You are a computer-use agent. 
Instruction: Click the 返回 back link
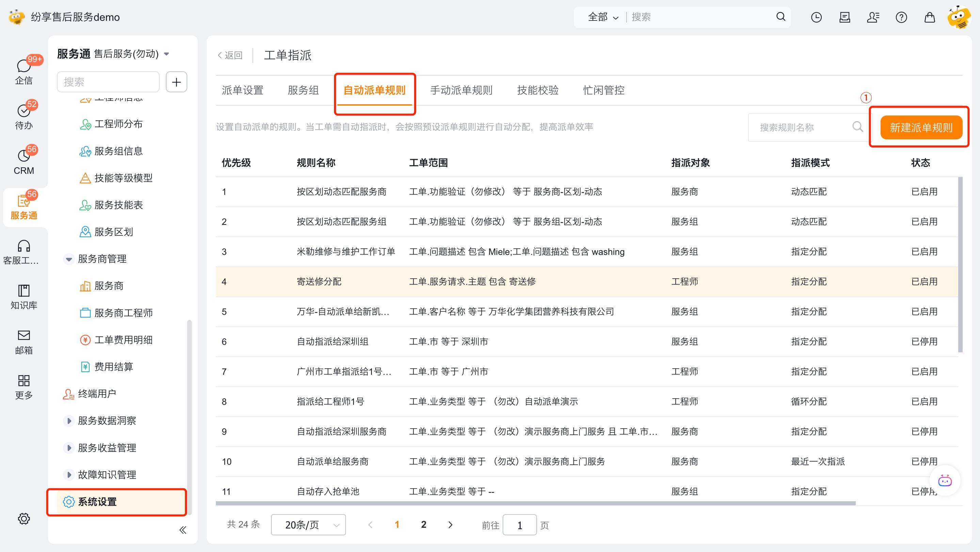click(x=230, y=55)
